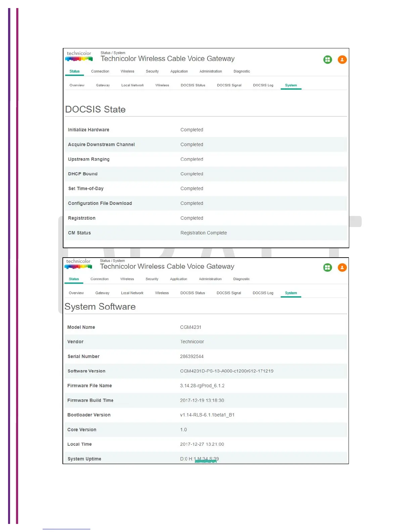Screen dimensions: 411x532
Task: Click the DOCSIS State heading
Action: [x=95, y=109]
